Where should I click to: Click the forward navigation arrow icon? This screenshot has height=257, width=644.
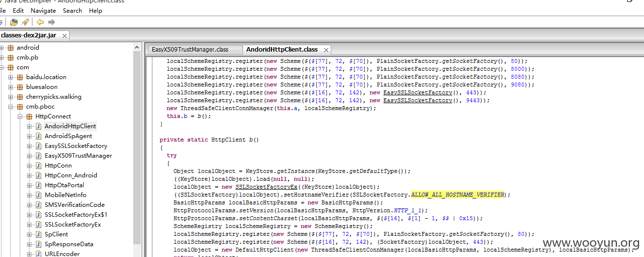click(52, 22)
